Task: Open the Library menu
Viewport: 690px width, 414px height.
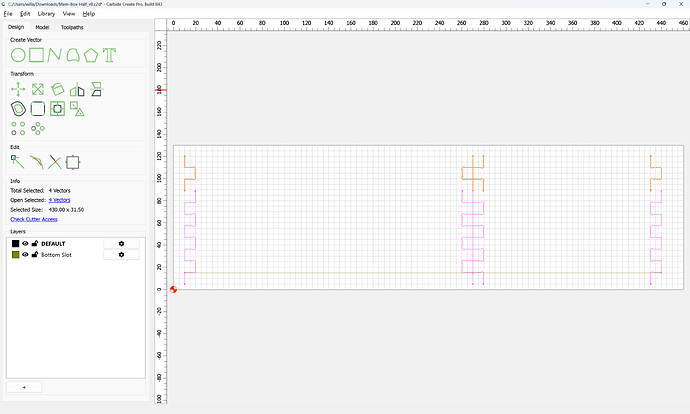Action: click(x=46, y=14)
